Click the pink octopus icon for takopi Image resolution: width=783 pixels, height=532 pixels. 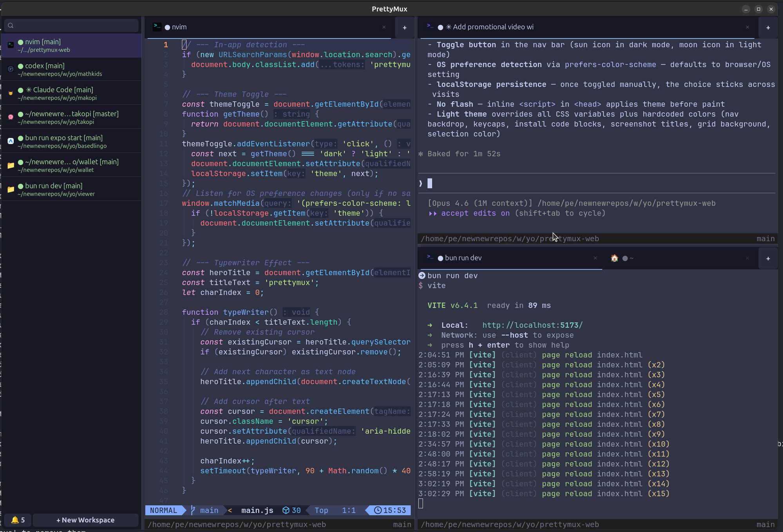click(10, 117)
